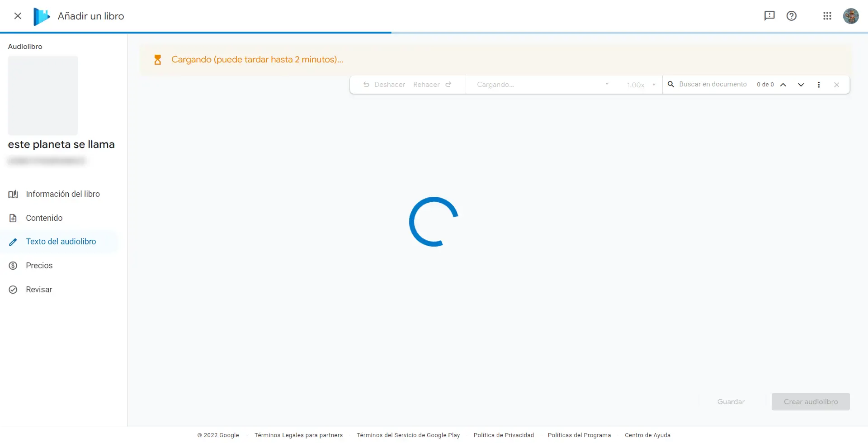868x443 pixels.
Task: Go to the Revisar step
Action: pyautogui.click(x=39, y=290)
